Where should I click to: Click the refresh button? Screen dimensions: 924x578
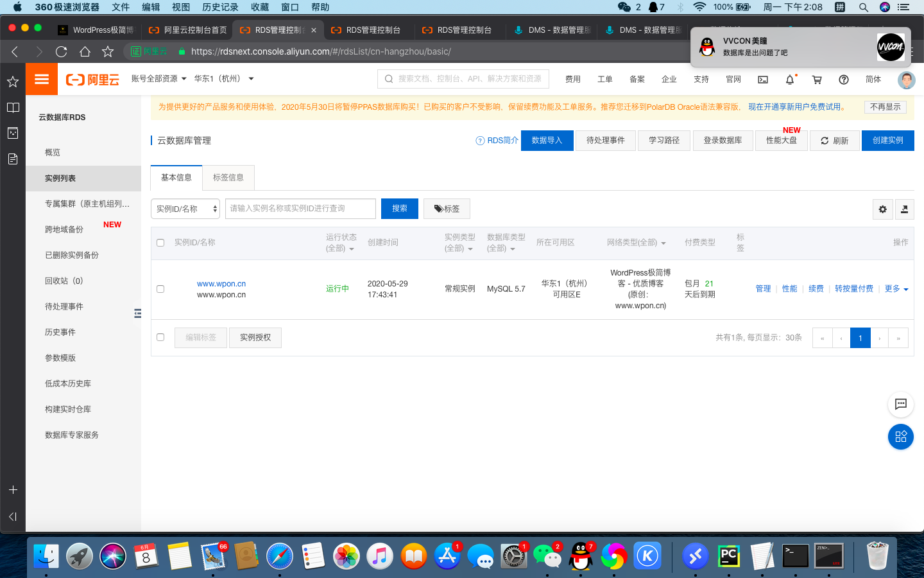point(835,141)
